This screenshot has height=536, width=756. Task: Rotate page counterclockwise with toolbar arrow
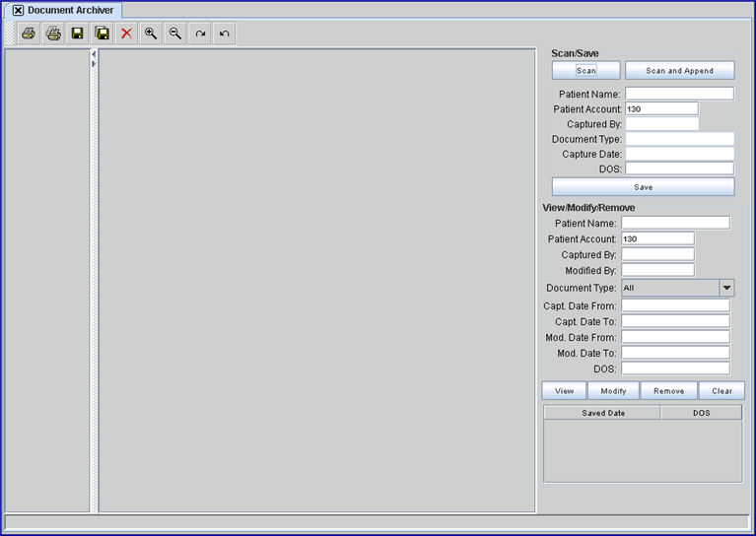tap(224, 33)
